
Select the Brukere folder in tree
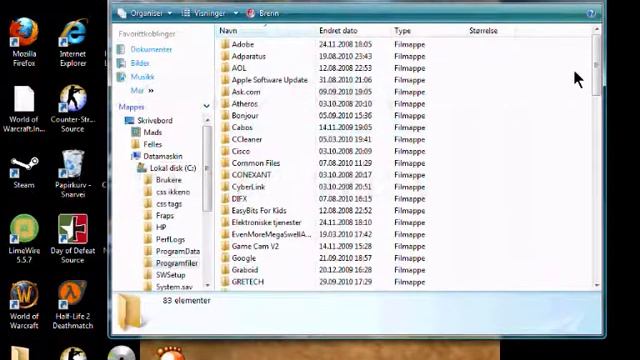click(169, 180)
